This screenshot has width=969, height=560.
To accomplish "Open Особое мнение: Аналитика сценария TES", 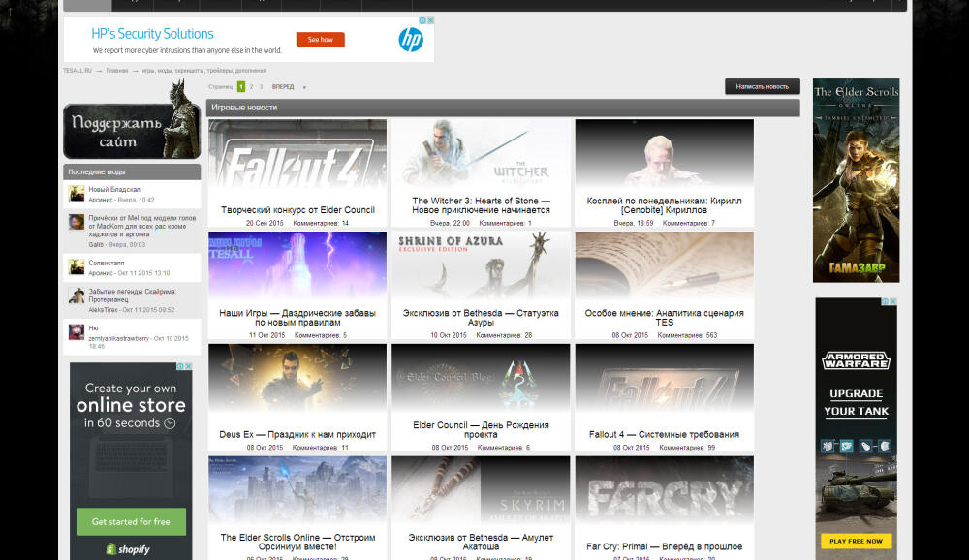I will [665, 318].
